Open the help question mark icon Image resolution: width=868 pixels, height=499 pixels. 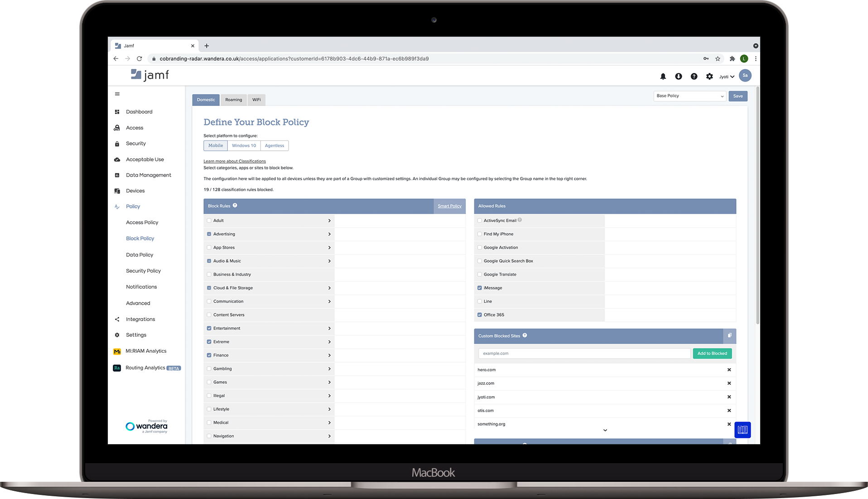[694, 76]
